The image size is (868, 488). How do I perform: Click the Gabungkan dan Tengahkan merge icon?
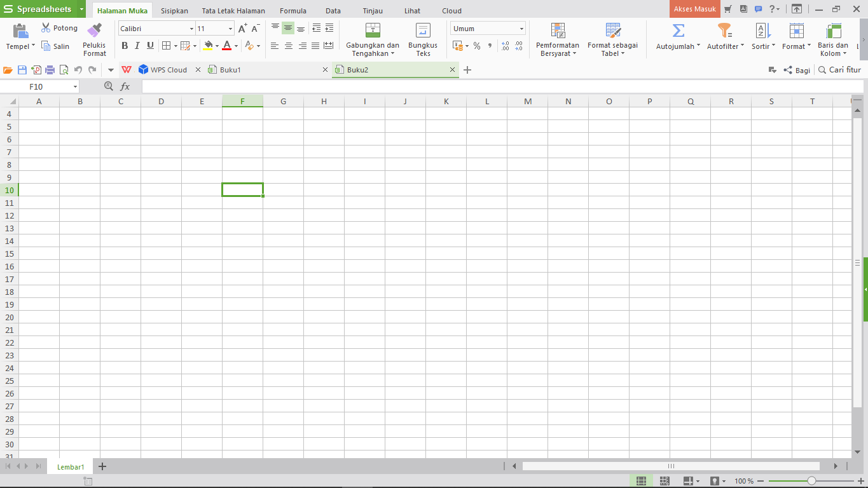click(373, 30)
